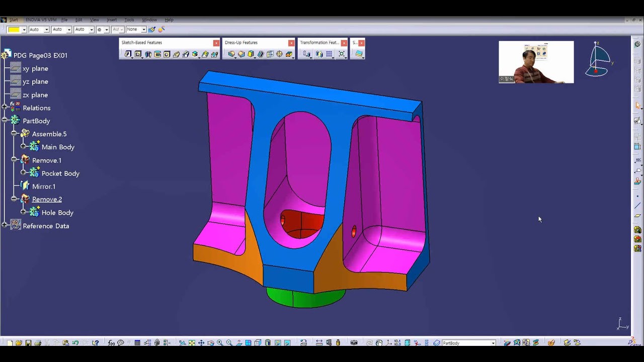The image size is (644, 362).
Task: Collapse the Assemble.5 node
Action: [x=14, y=134]
